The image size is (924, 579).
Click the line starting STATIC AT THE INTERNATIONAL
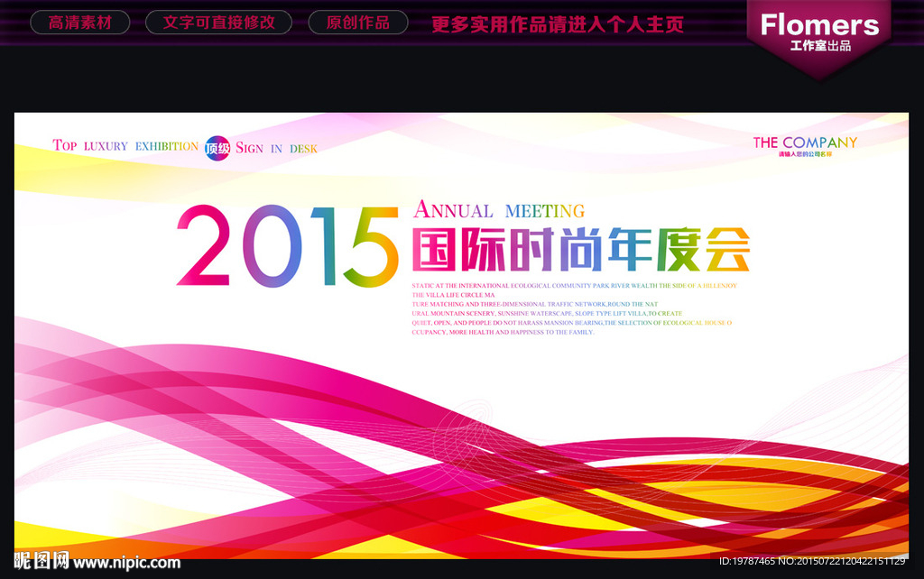575,286
